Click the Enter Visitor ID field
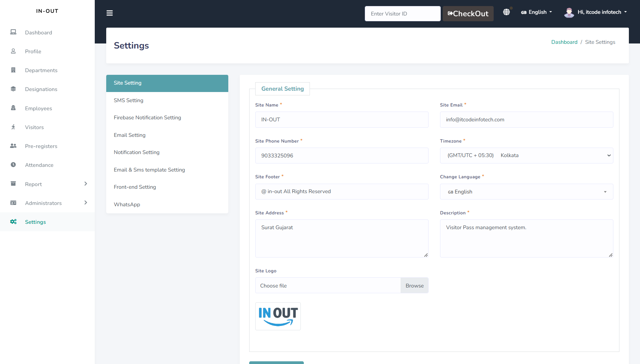Screen dimensions: 640x364 pyautogui.click(x=403, y=13)
